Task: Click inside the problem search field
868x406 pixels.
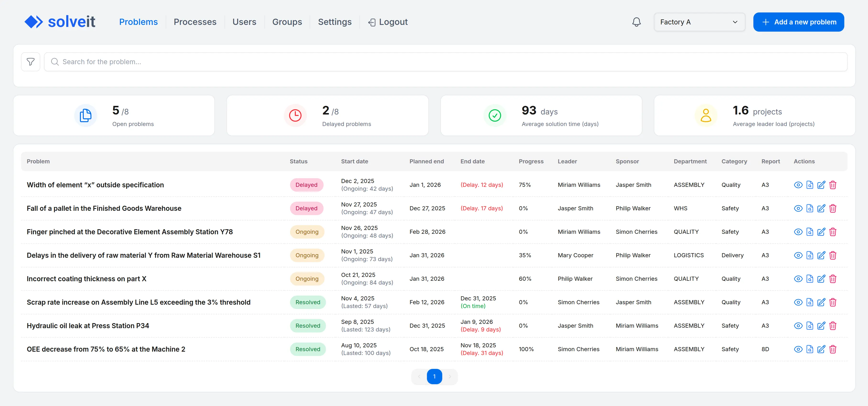Action: pyautogui.click(x=236, y=62)
